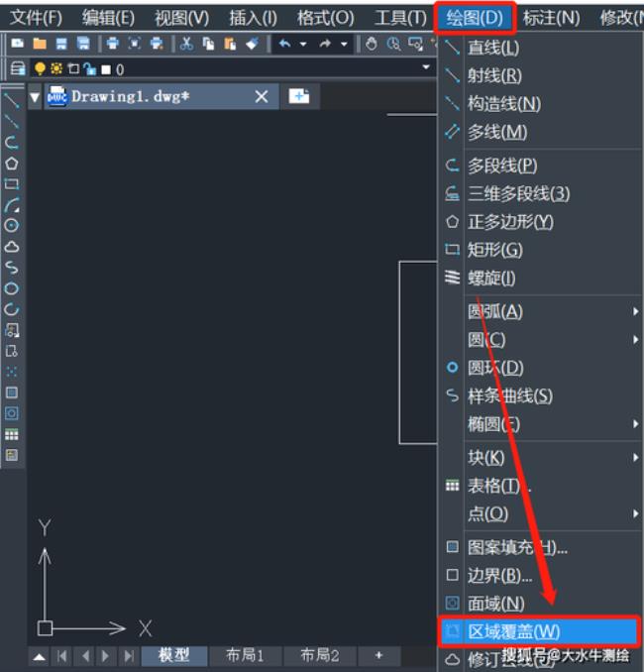644x672 pixels.
Task: Click the Paste icon in toolbar
Action: (x=230, y=44)
